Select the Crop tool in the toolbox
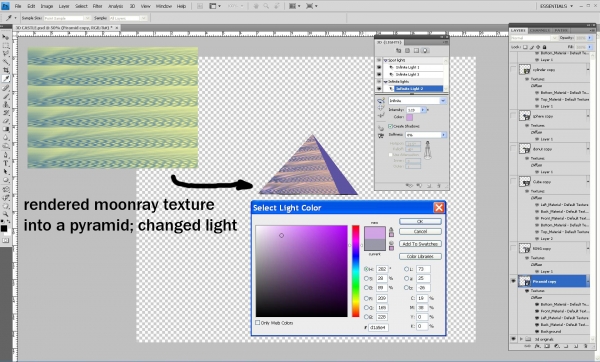The image size is (600, 362). pyautogui.click(x=6, y=70)
